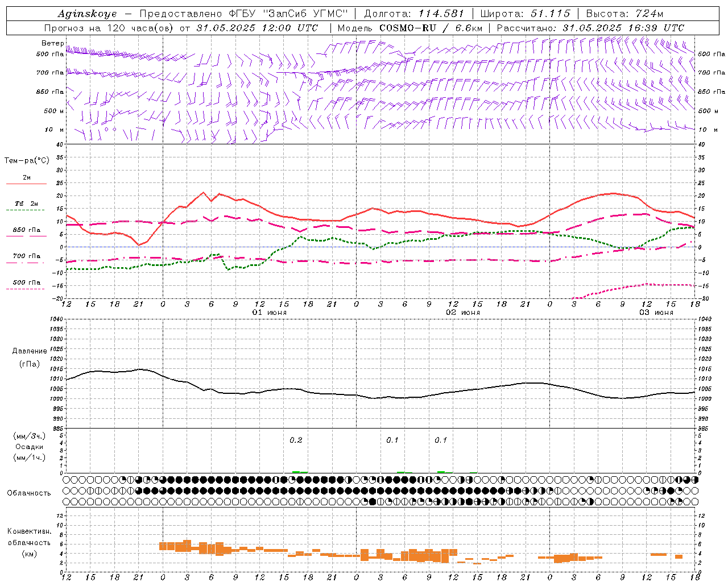The height and width of the screenshot is (582, 728).
Task: Click the forecast start time 31.05.2025 12:00 UTC
Action: 257,28
